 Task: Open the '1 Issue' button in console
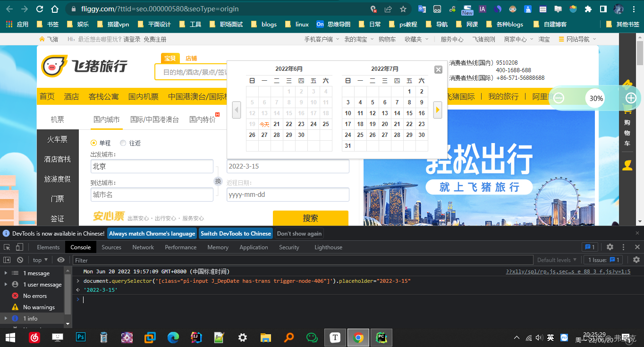pyautogui.click(x=603, y=260)
